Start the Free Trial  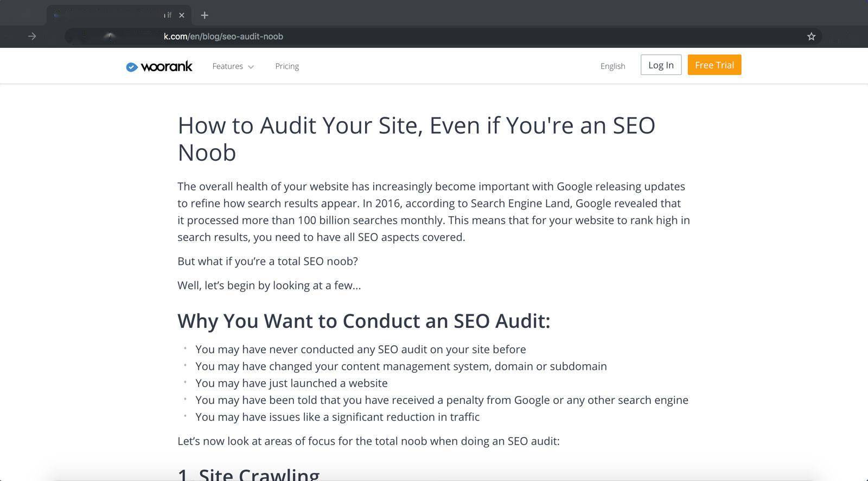(714, 65)
